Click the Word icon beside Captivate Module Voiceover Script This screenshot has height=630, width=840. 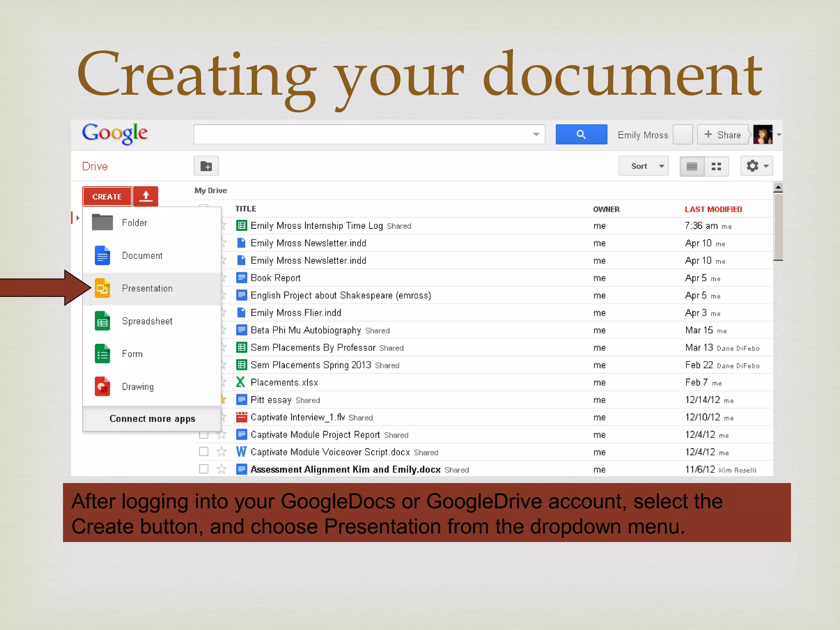(x=241, y=452)
